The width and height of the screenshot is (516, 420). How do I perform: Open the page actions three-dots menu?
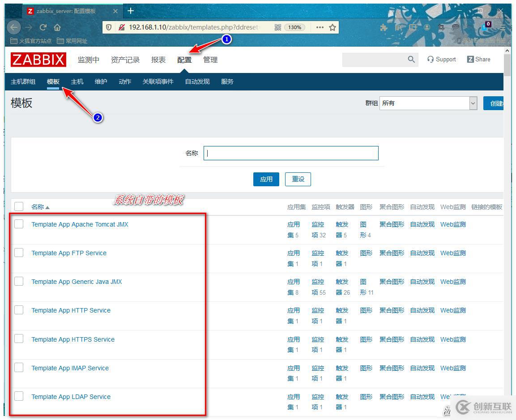tap(320, 27)
